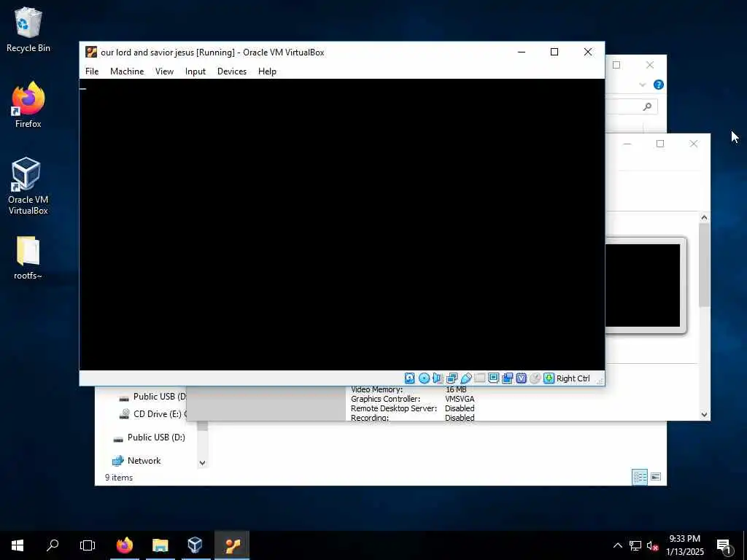Expand the File Explorer ribbon chevron
This screenshot has width=747, height=560.
[642, 85]
